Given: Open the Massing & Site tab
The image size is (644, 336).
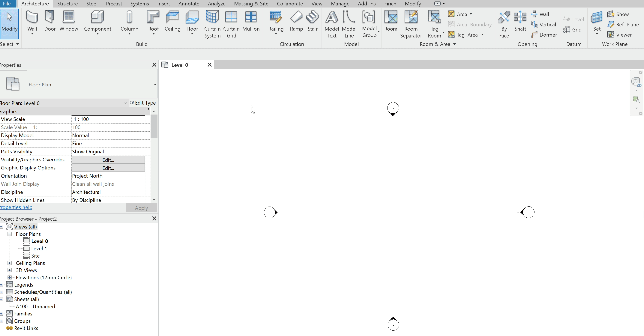Looking at the screenshot, I should click(251, 4).
